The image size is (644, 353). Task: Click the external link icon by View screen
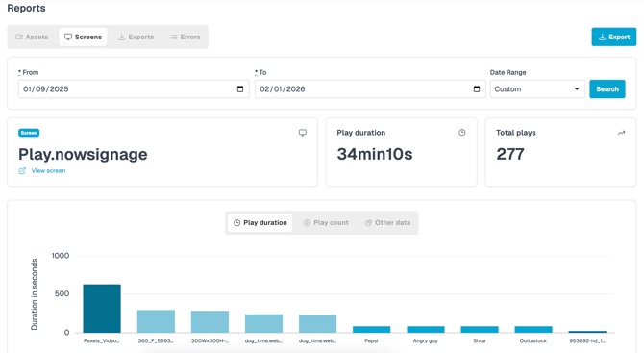[x=22, y=170]
